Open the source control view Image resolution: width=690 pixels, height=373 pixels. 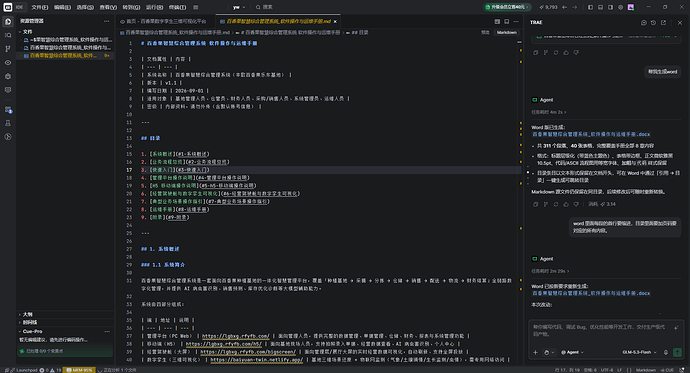pos(8,49)
